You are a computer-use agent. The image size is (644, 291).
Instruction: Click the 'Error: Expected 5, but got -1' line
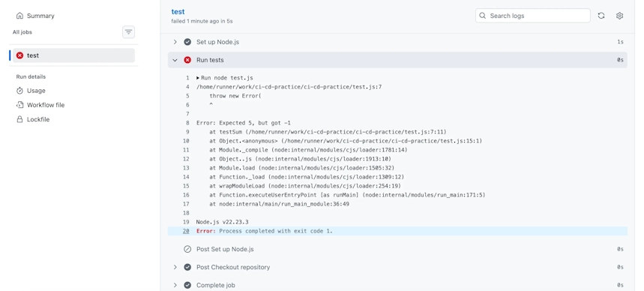[244, 123]
